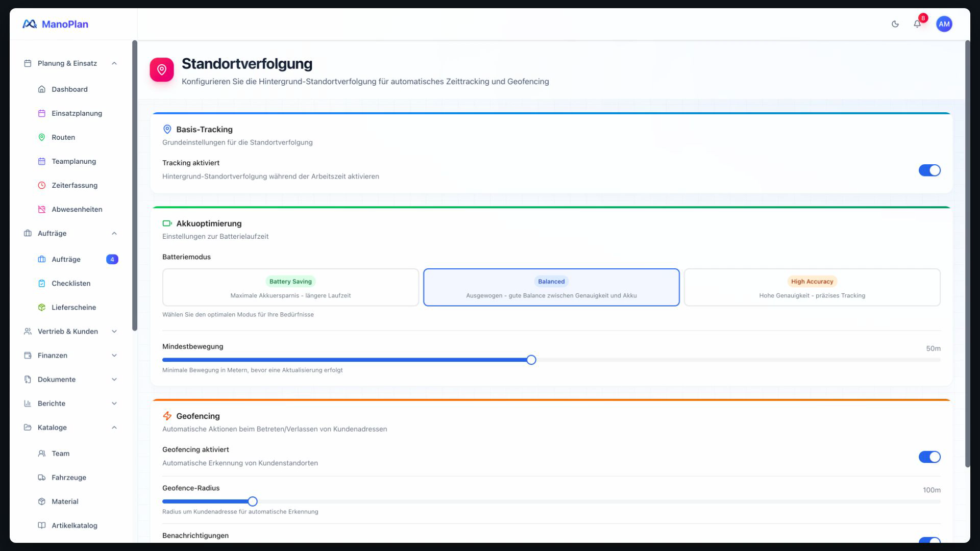Click the Geofencing lightning bolt icon
This screenshot has height=551, width=980.
[167, 416]
